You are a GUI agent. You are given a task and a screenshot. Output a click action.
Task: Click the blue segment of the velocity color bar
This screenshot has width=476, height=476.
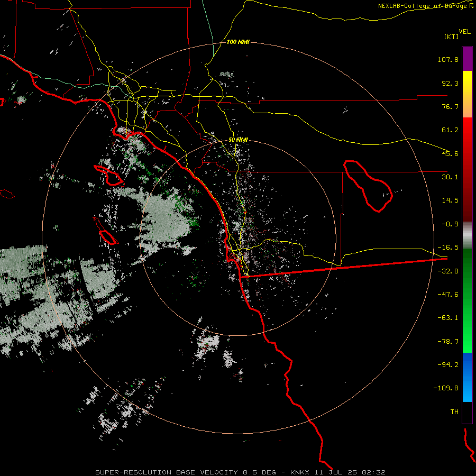tap(467, 377)
